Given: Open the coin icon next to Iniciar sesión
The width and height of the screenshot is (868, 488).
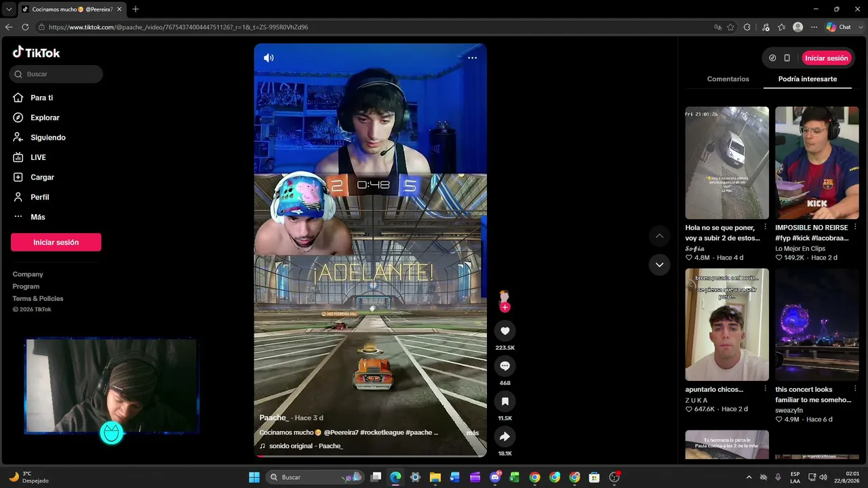Looking at the screenshot, I should click(772, 58).
